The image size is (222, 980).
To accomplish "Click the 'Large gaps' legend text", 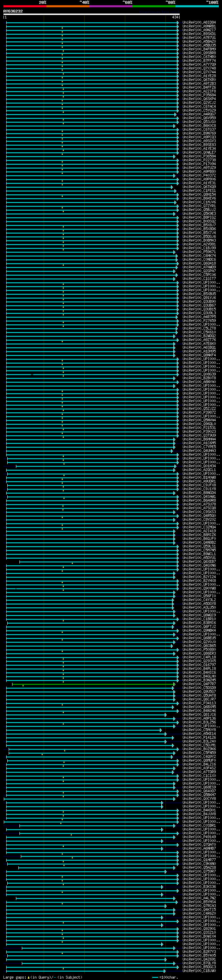I will click(x=15, y=977).
